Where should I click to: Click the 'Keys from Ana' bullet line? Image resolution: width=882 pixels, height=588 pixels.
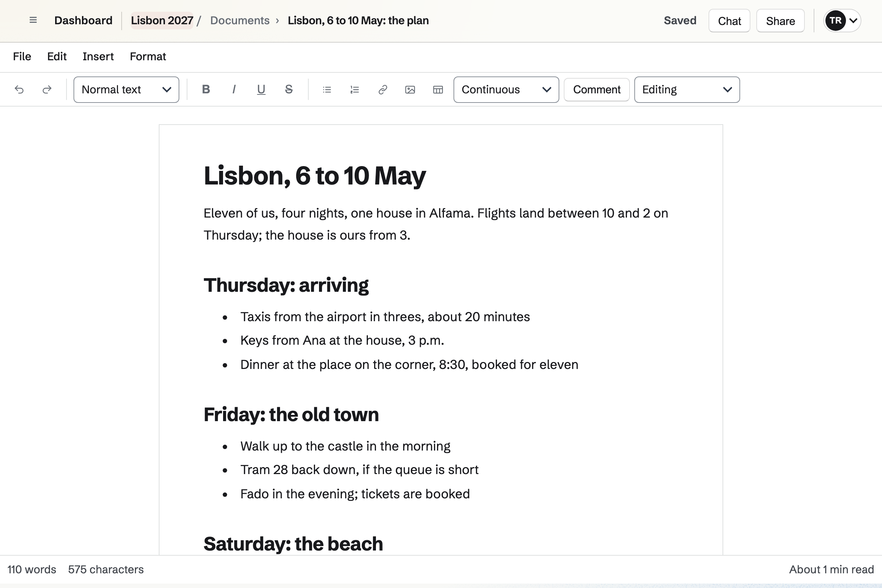[342, 341]
